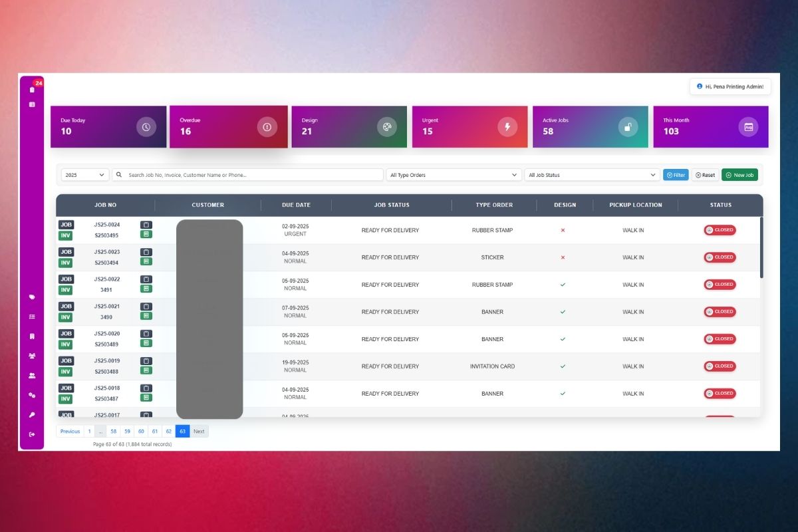Go to page 60 in pagination
Viewport: 798px width, 532px height.
[x=141, y=432]
